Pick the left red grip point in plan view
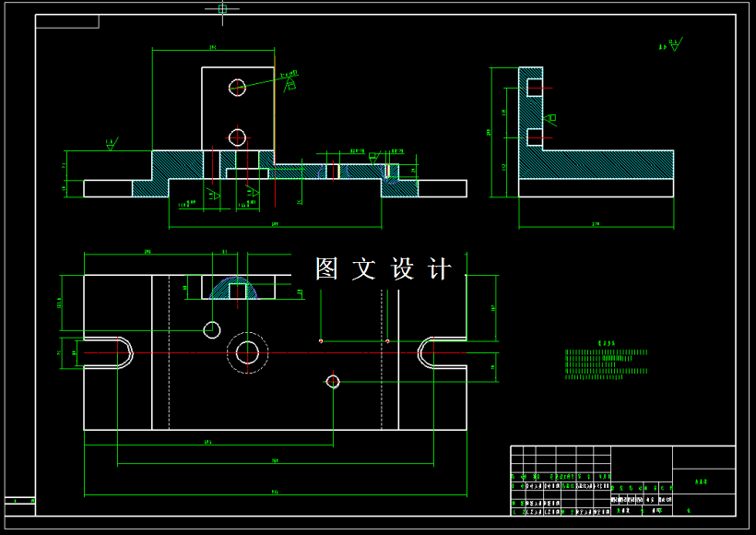 click(321, 341)
